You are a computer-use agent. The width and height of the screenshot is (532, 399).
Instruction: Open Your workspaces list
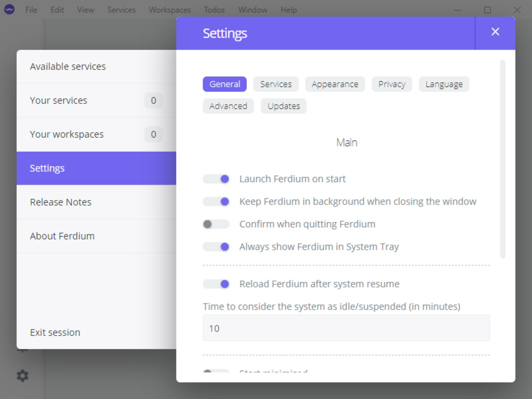click(96, 134)
